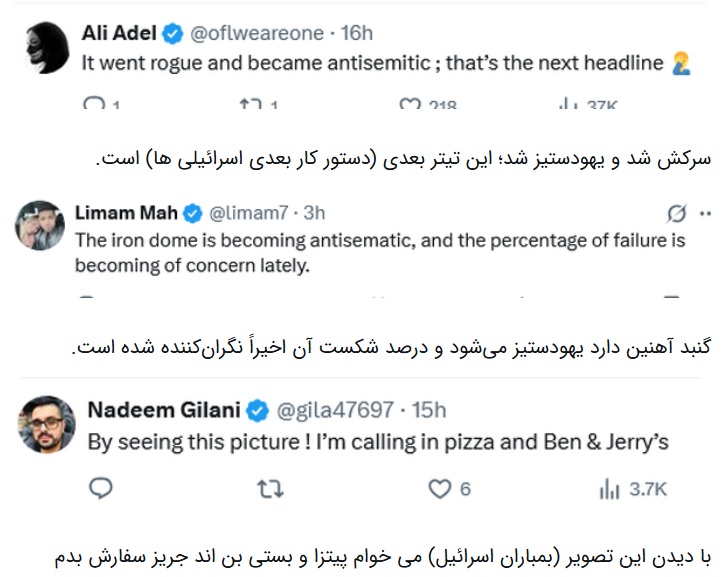Like Ali Adel's tweet with 218 likes

(x=410, y=104)
